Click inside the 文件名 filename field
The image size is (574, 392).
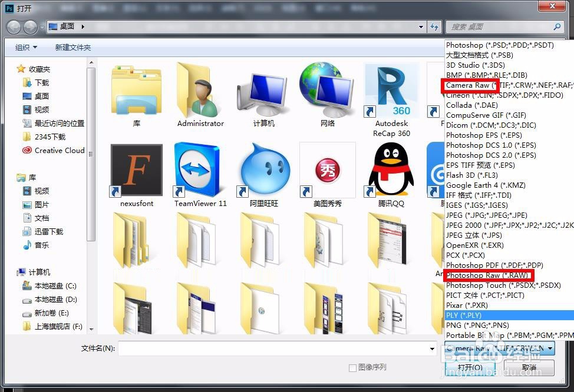pyautogui.click(x=273, y=348)
